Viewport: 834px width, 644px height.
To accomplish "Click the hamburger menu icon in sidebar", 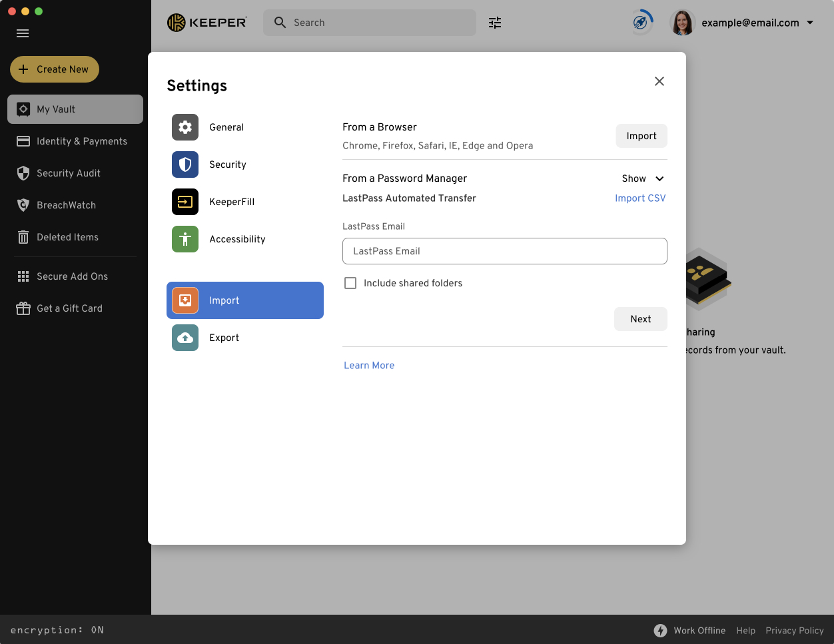I will [x=23, y=33].
